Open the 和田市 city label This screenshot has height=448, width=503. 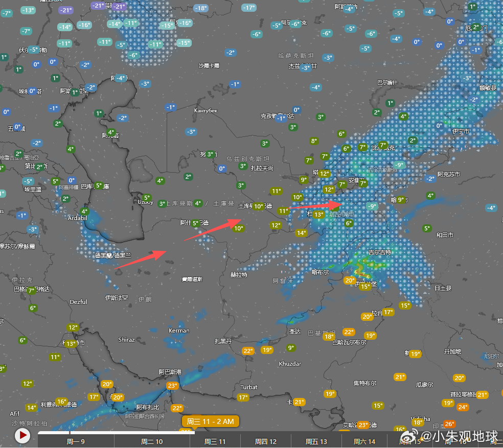445,235
